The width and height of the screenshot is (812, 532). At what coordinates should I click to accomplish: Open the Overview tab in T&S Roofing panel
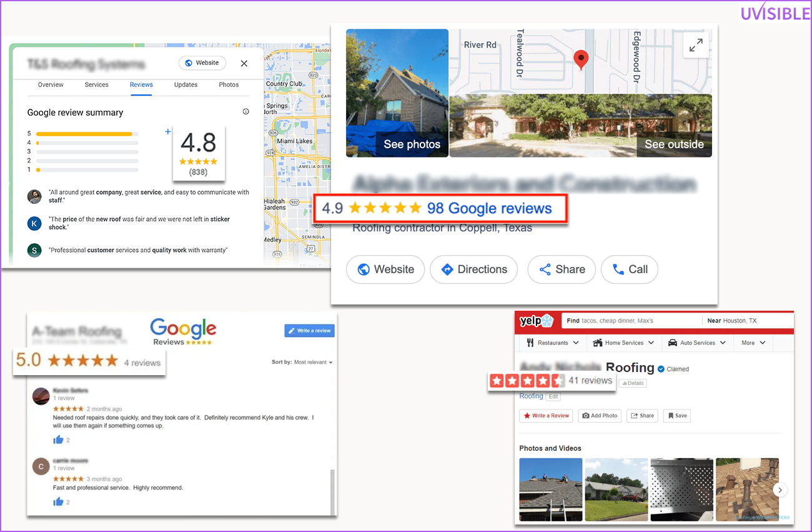click(51, 85)
